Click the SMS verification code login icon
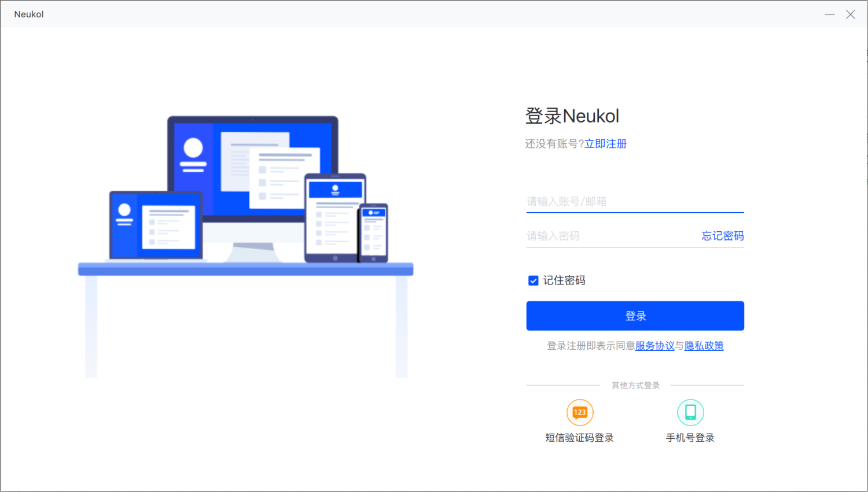The image size is (868, 492). click(580, 412)
